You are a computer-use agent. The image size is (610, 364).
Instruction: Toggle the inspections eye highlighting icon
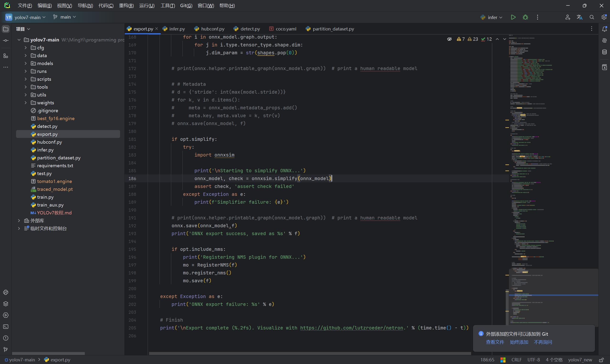[449, 39]
